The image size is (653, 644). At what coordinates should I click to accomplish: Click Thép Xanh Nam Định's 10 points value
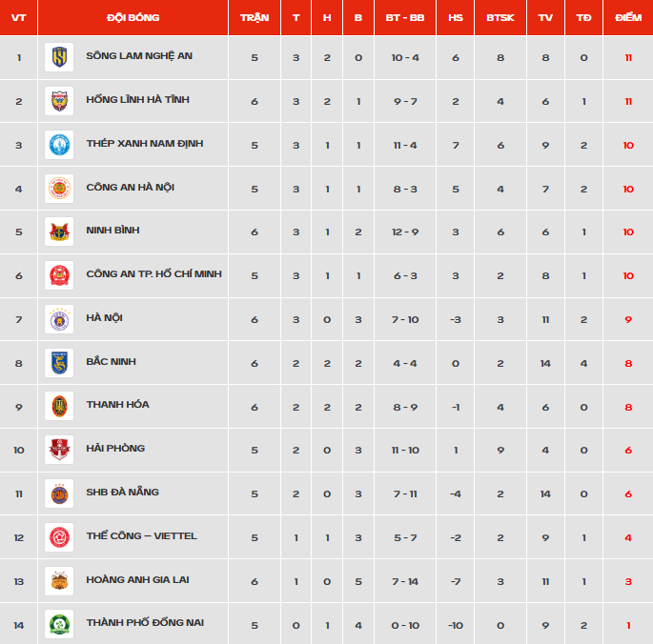pos(628,146)
